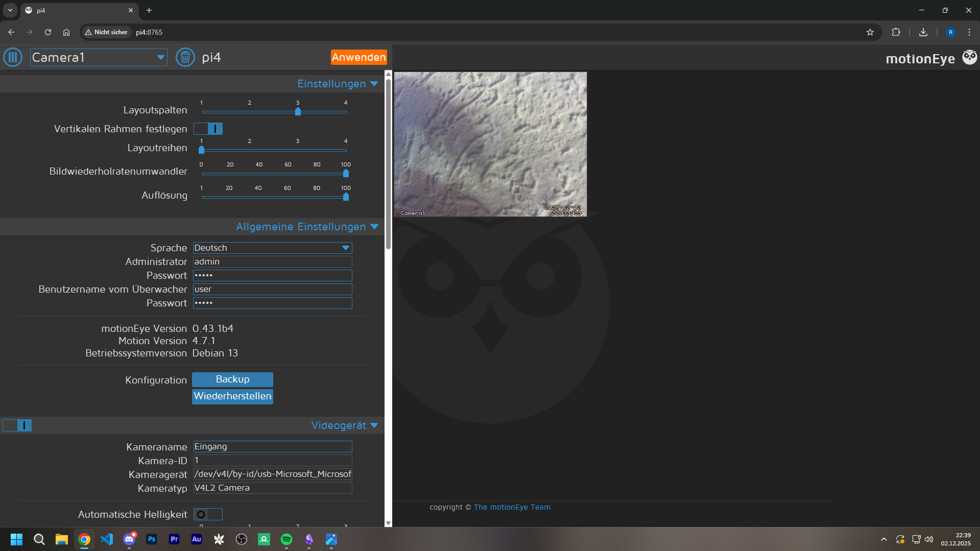Screen dimensions: 980x551
Task: Open Spotify from the taskbar
Action: coord(286,539)
